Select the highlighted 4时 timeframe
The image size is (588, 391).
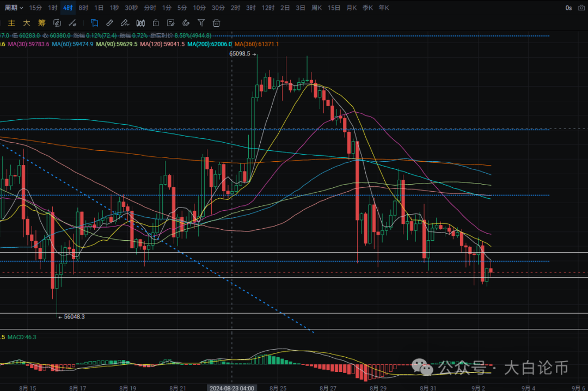(68, 8)
